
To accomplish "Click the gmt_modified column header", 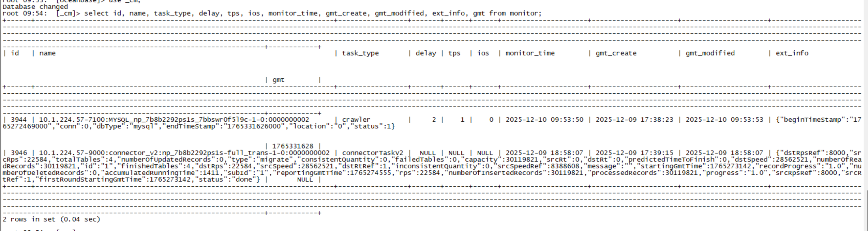I will (x=710, y=53).
